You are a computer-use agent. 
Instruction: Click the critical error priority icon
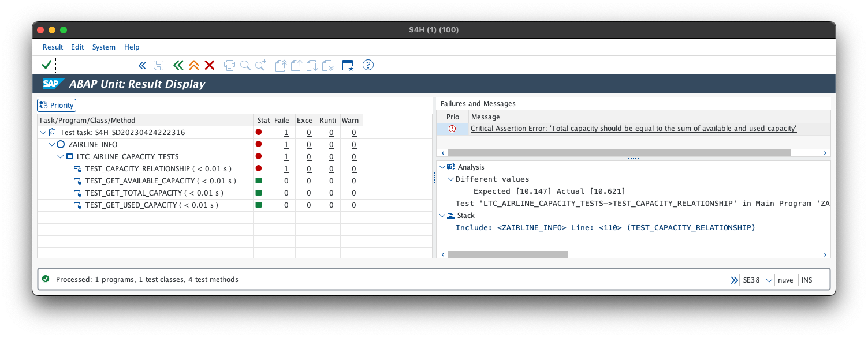pyautogui.click(x=452, y=129)
